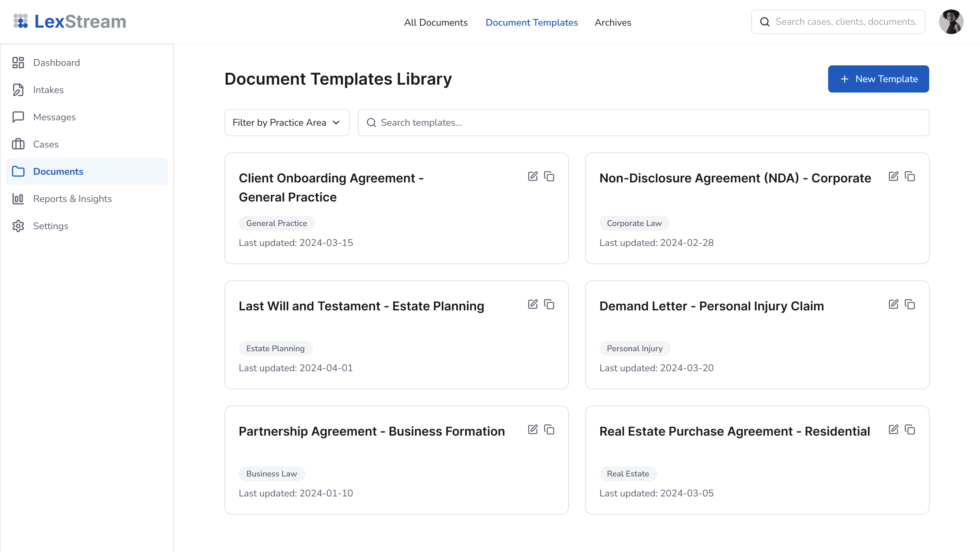980x552 pixels.
Task: Click the LexStream logo
Action: click(70, 22)
